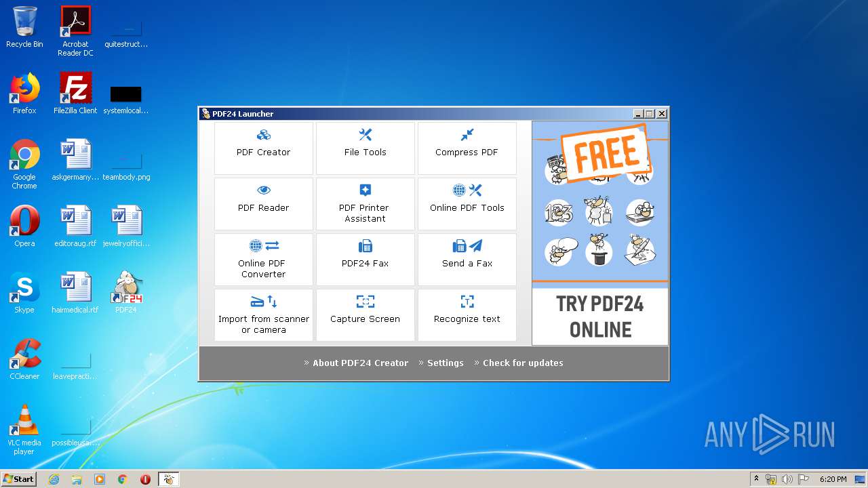
Task: Open the PDF24 Fax tile
Action: tap(366, 260)
